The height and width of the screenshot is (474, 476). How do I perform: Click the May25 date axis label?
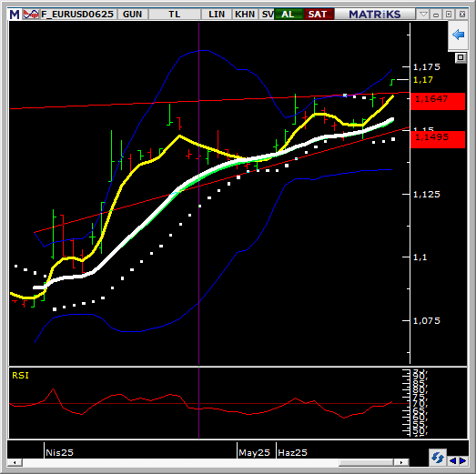click(254, 452)
